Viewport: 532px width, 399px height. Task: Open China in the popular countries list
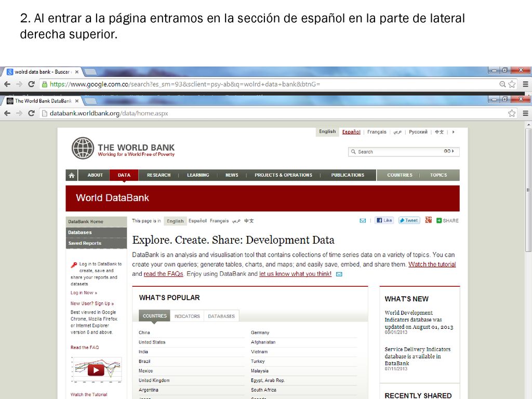click(x=144, y=332)
